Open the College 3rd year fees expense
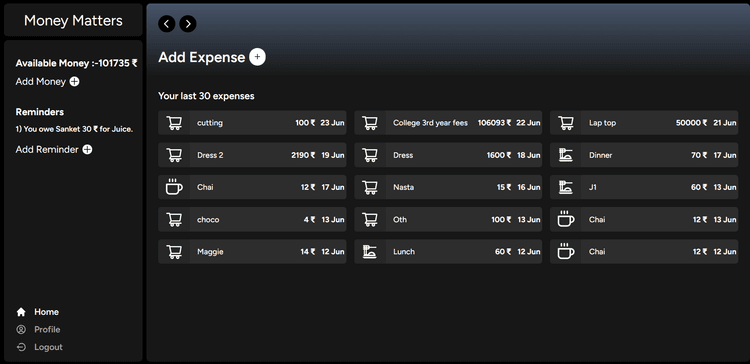The width and height of the screenshot is (750, 364). (x=448, y=123)
